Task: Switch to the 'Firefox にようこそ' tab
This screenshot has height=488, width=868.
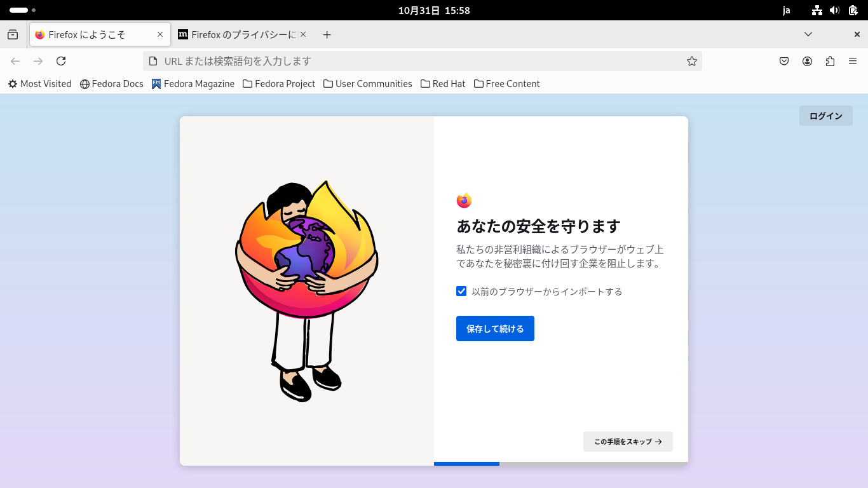Action: tap(100, 35)
